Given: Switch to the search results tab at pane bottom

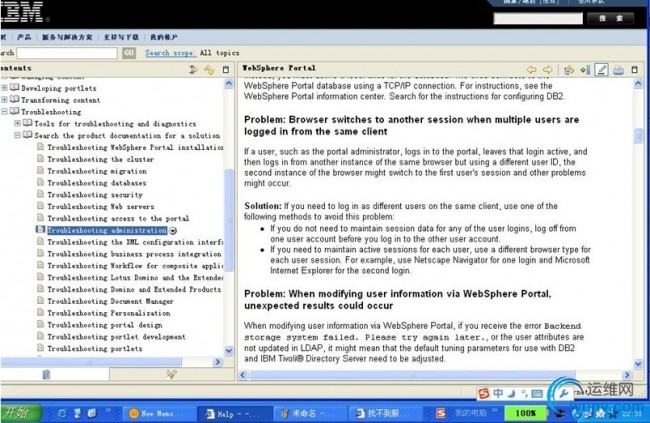Looking at the screenshot, I should (x=172, y=374).
